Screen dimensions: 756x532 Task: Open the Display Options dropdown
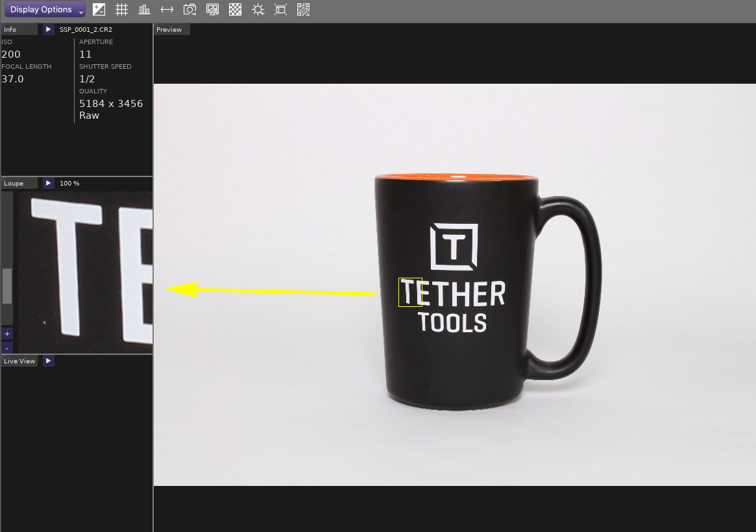[45, 10]
